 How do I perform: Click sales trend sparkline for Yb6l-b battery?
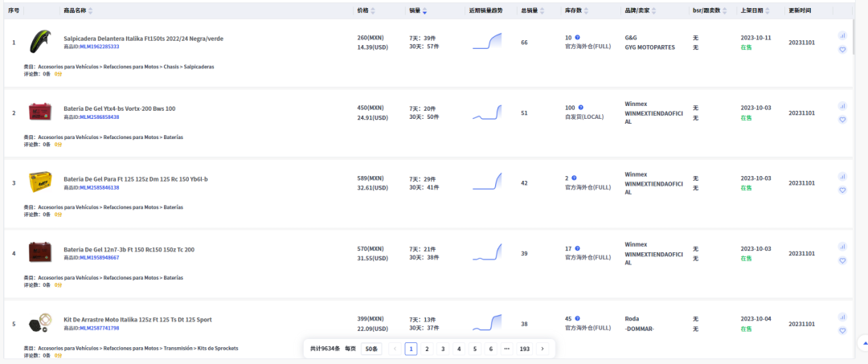[x=487, y=182]
